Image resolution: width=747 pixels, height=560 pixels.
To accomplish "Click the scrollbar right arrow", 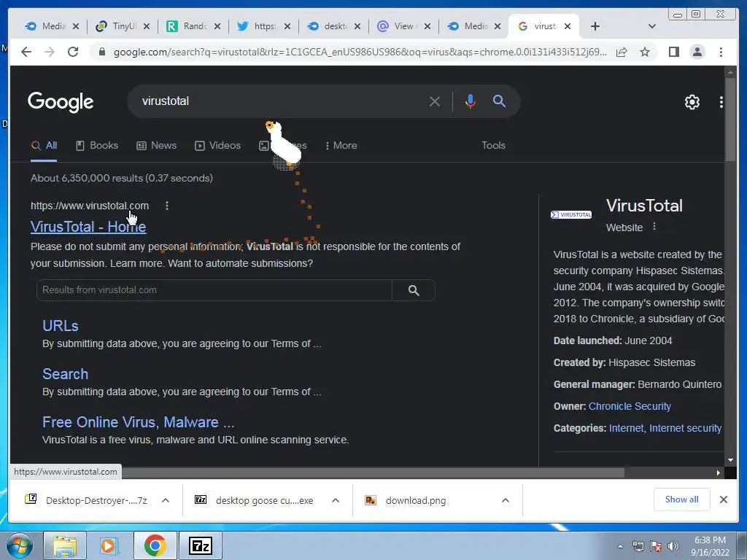I will [719, 472].
